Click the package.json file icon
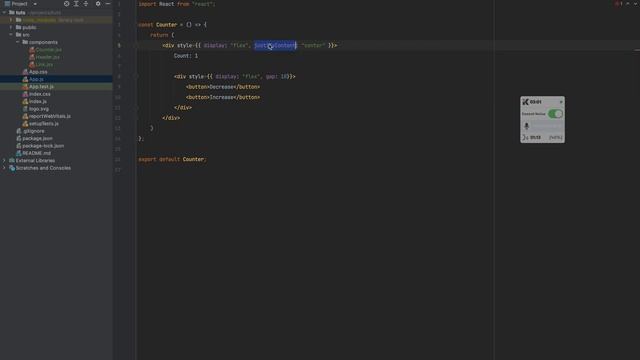 (18, 138)
